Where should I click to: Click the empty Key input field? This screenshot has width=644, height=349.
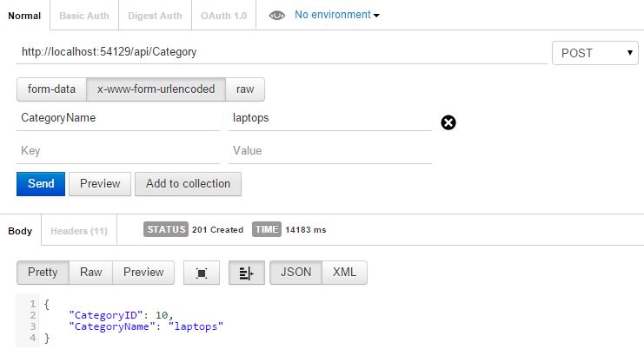click(x=118, y=151)
